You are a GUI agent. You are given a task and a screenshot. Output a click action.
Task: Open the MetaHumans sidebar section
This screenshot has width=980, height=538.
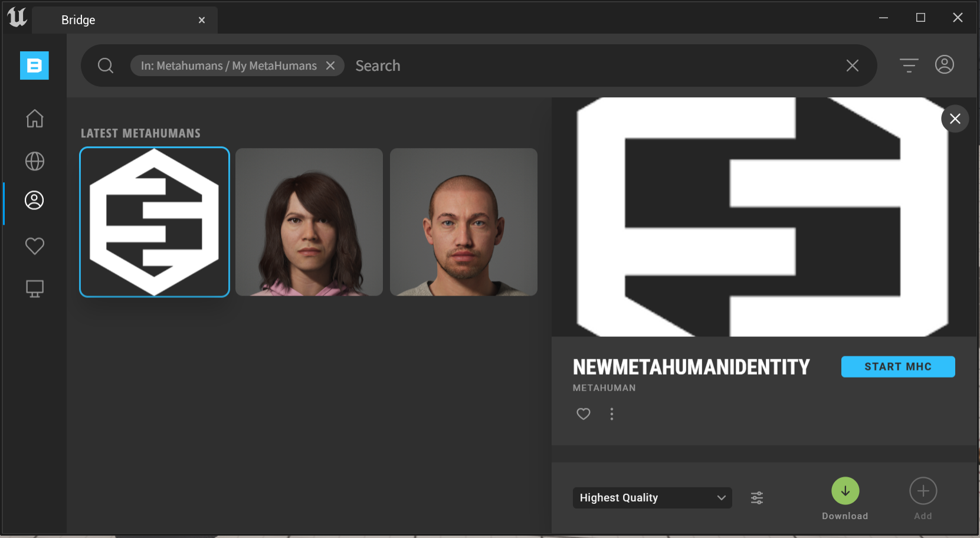click(34, 201)
